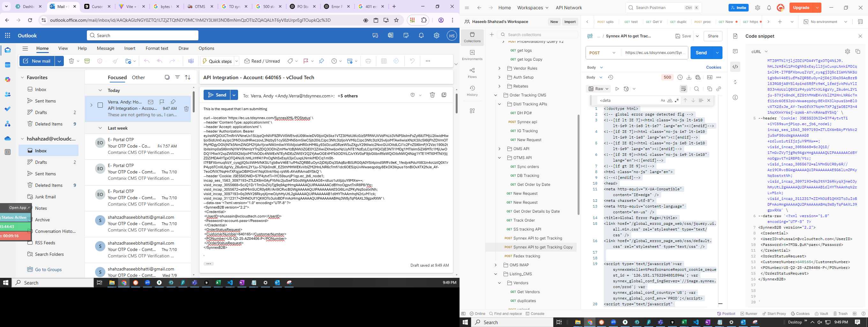Open the Raw response format dropdown

[599, 89]
